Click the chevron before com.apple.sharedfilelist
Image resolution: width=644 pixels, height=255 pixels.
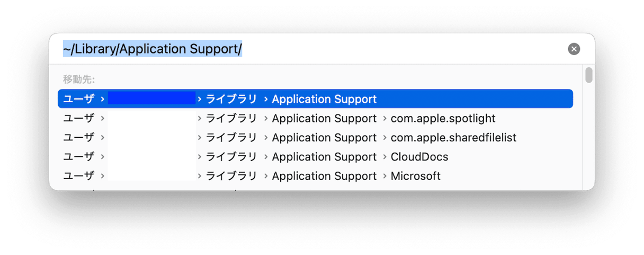point(384,137)
